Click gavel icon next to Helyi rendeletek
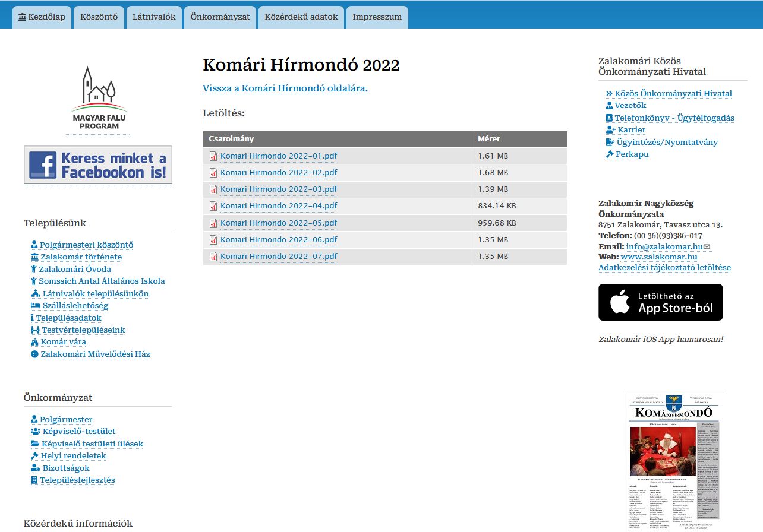The height and width of the screenshot is (532, 763). point(34,456)
